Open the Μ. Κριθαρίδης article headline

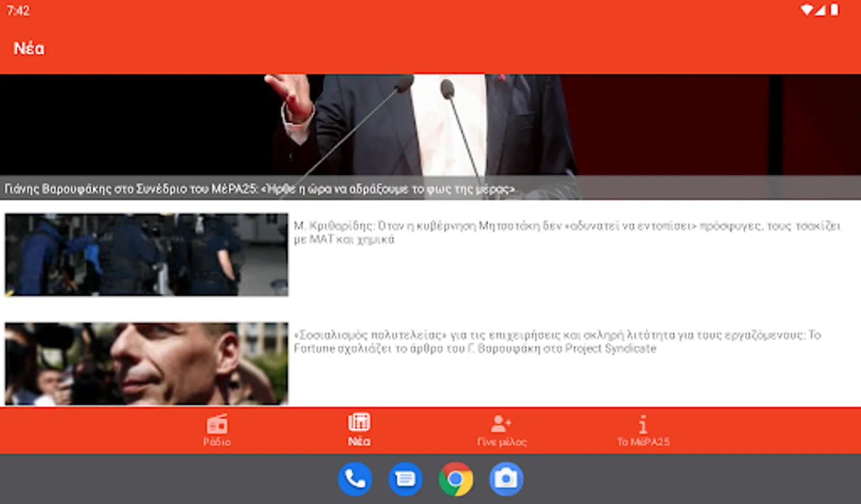click(x=567, y=232)
